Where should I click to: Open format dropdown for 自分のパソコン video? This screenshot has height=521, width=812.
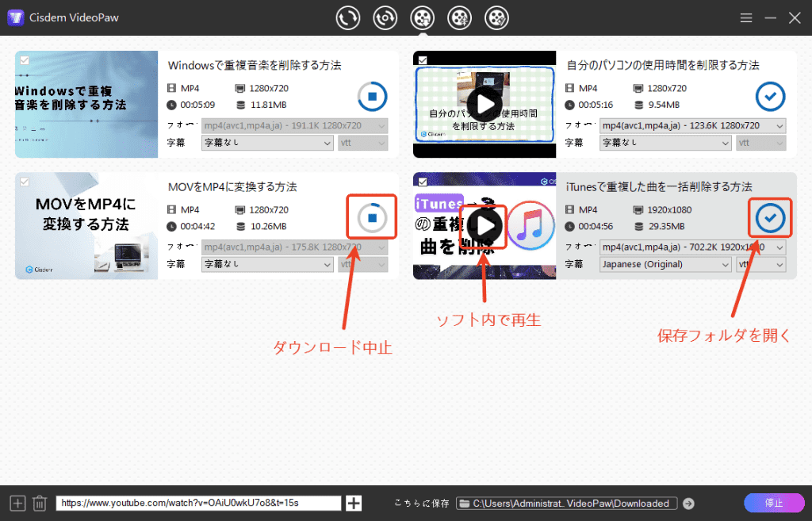693,126
